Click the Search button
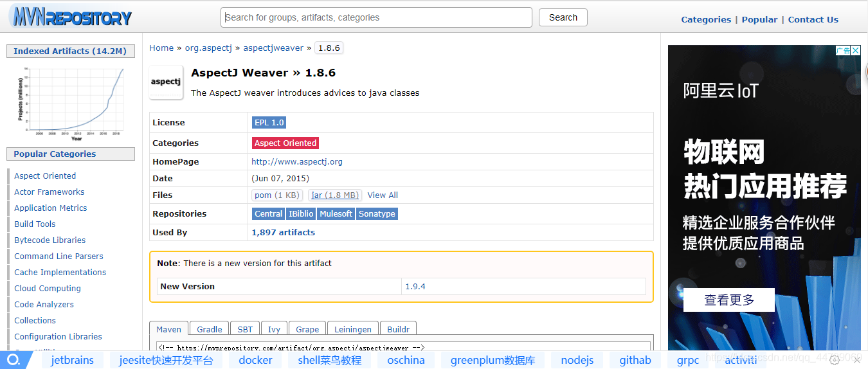The image size is (868, 369). 563,17
